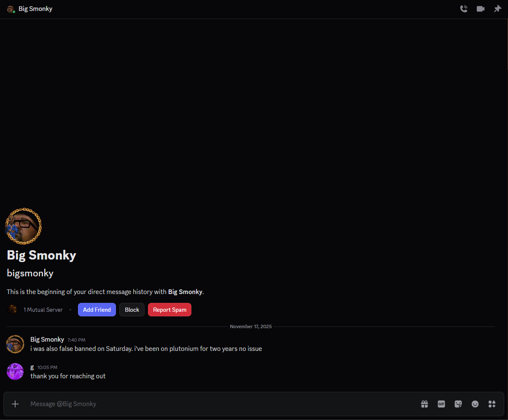Block Big Smonky
The height and width of the screenshot is (420, 508).
[x=132, y=309]
